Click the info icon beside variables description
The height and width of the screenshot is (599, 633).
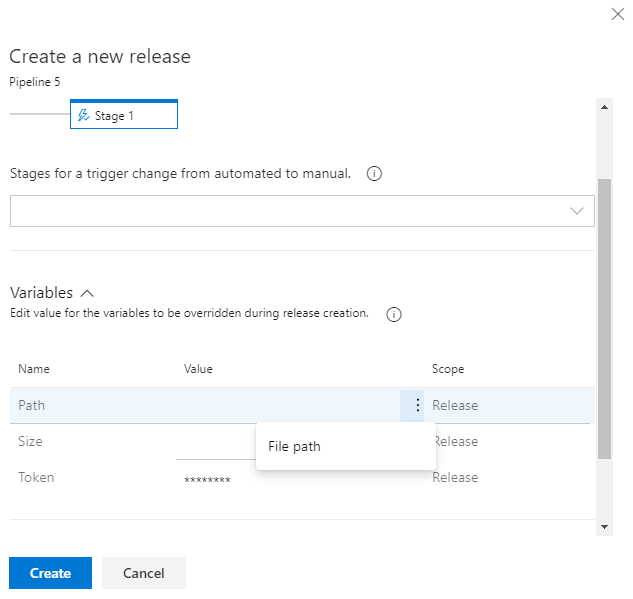click(x=394, y=314)
